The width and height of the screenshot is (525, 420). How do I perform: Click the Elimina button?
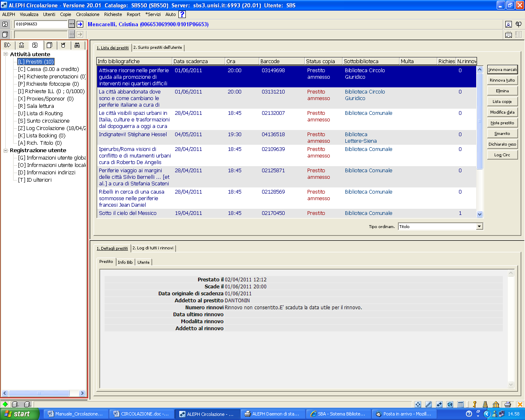502,91
